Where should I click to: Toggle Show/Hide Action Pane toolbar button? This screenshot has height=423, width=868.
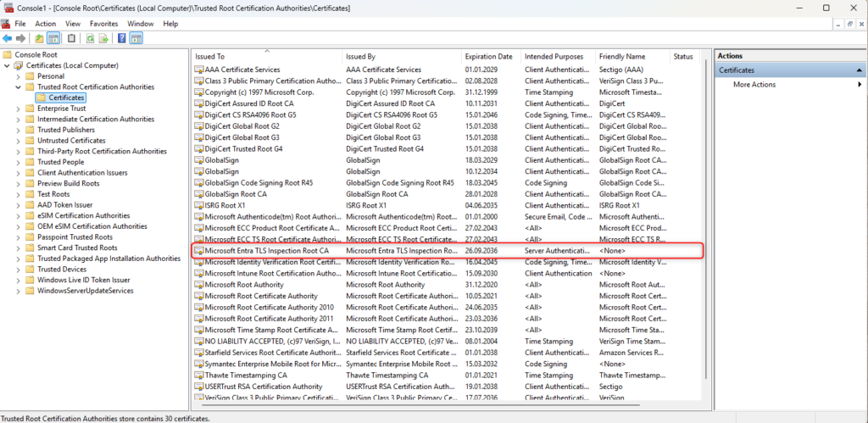tap(136, 38)
